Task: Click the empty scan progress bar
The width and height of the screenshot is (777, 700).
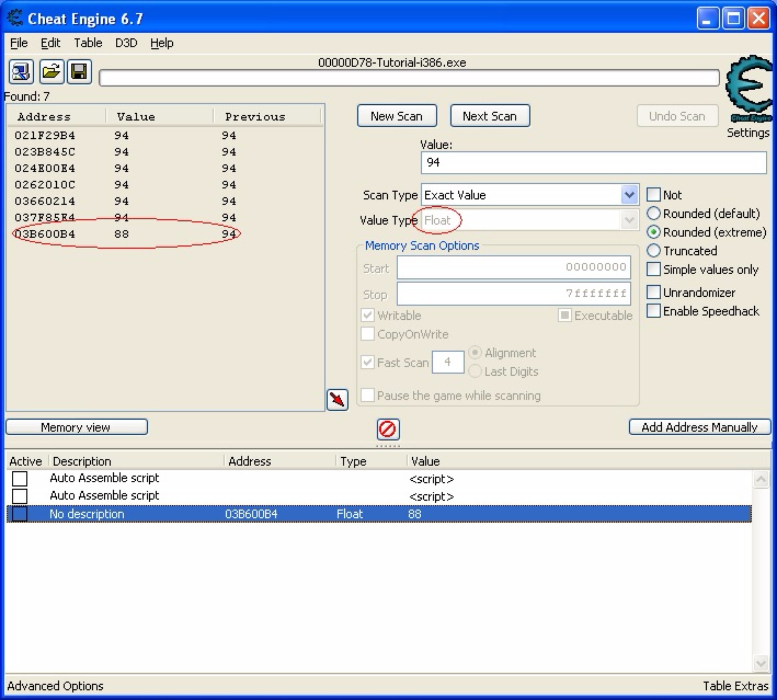Action: click(409, 78)
